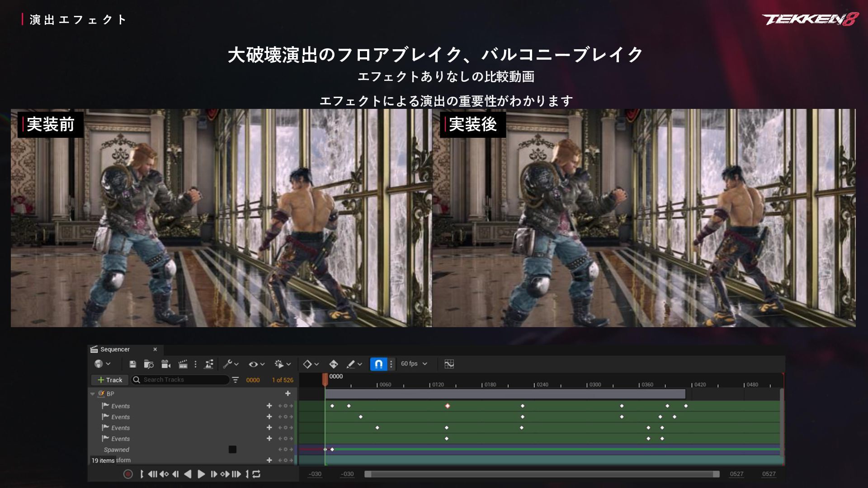Viewport: 868px width, 488px height.
Task: Step one frame forward
Action: coord(214,474)
